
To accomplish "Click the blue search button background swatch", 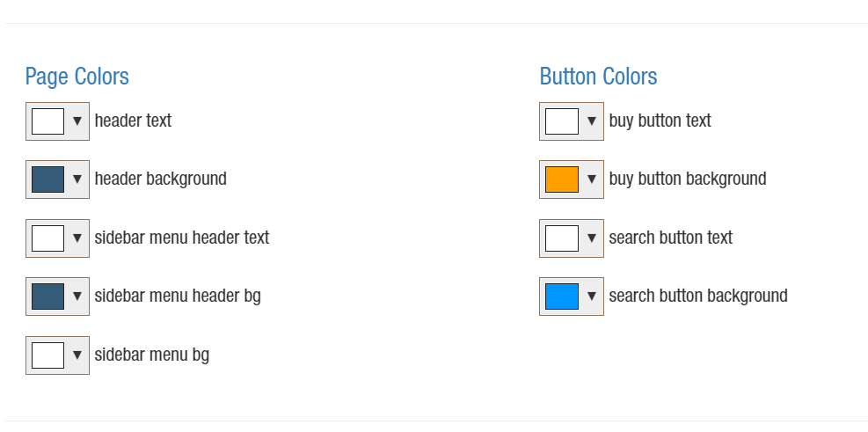I will pos(561,297).
